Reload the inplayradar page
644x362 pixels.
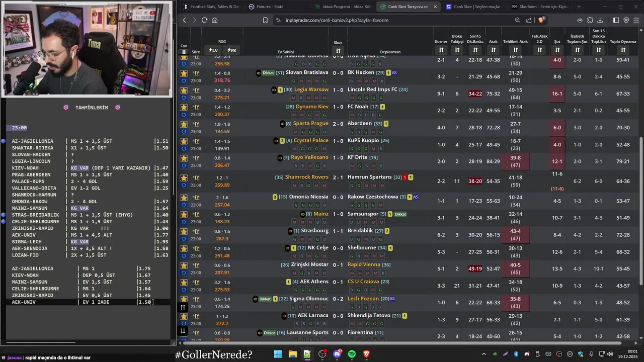[x=204, y=20]
